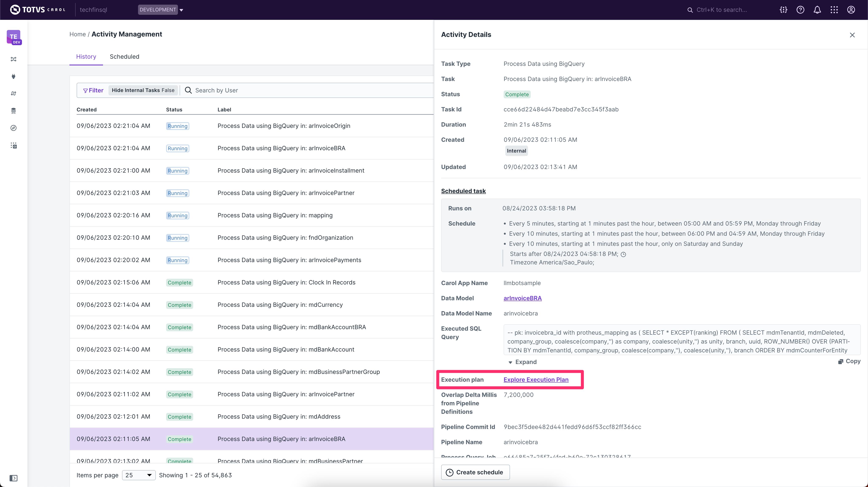Copy the executed SQL query
The image size is (868, 487).
click(x=849, y=361)
